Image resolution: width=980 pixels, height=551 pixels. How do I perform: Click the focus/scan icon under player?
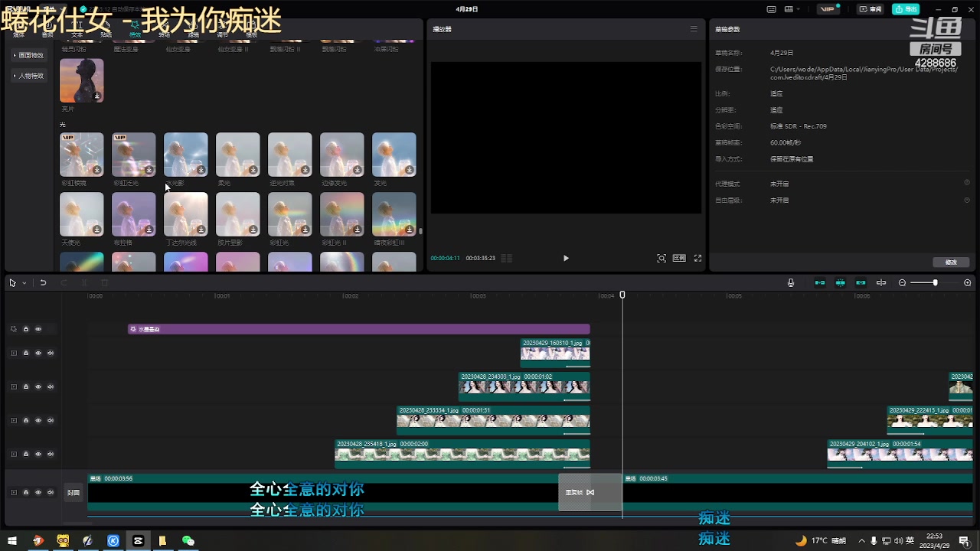(661, 258)
